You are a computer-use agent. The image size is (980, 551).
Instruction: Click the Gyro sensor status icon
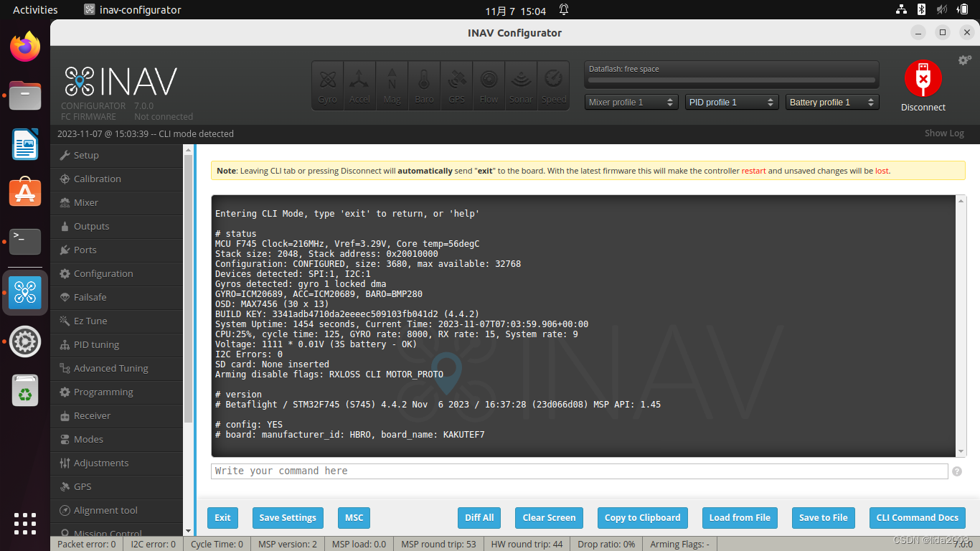328,85
